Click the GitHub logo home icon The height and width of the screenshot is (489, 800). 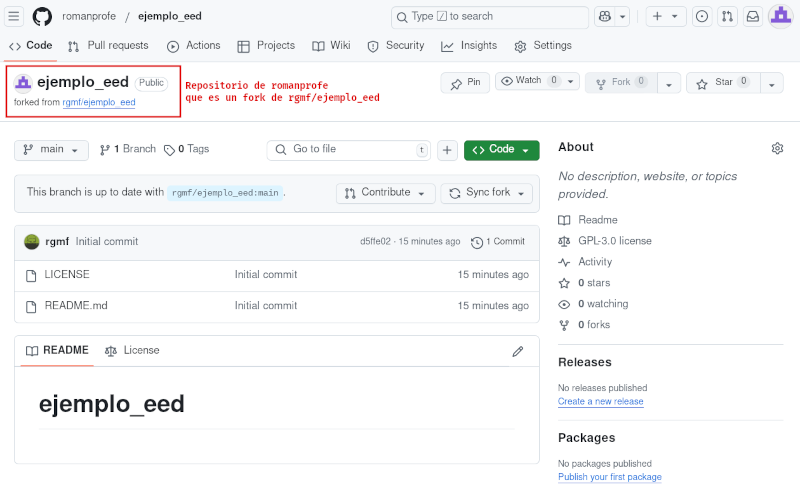(x=42, y=16)
